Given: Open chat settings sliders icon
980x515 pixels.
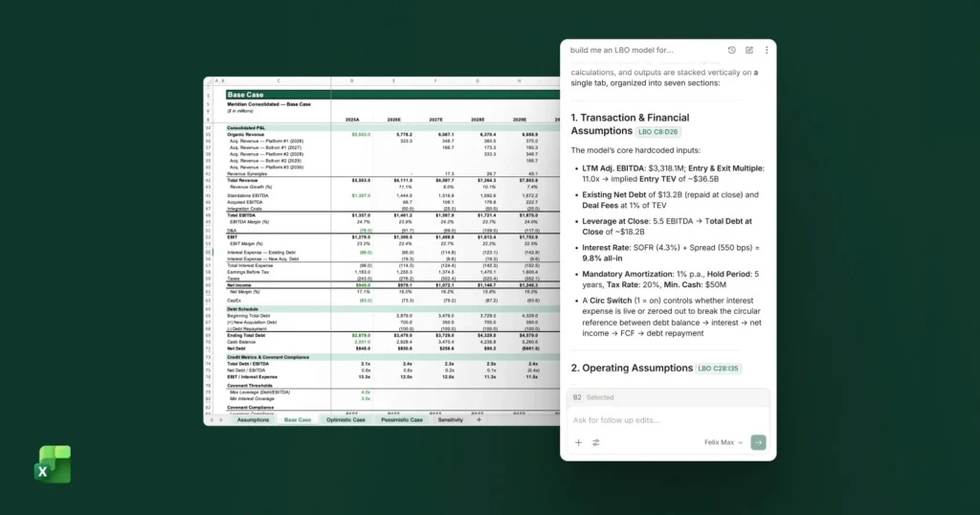Looking at the screenshot, I should 596,442.
